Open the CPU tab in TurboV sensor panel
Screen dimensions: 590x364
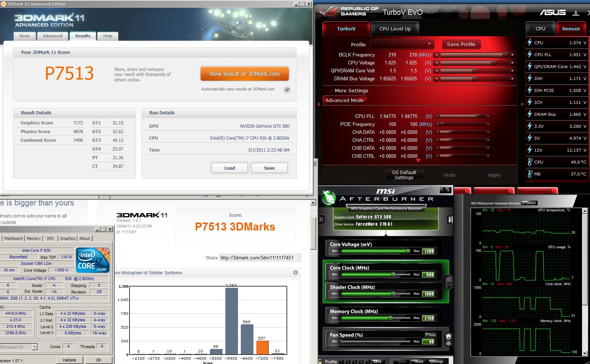pos(540,29)
